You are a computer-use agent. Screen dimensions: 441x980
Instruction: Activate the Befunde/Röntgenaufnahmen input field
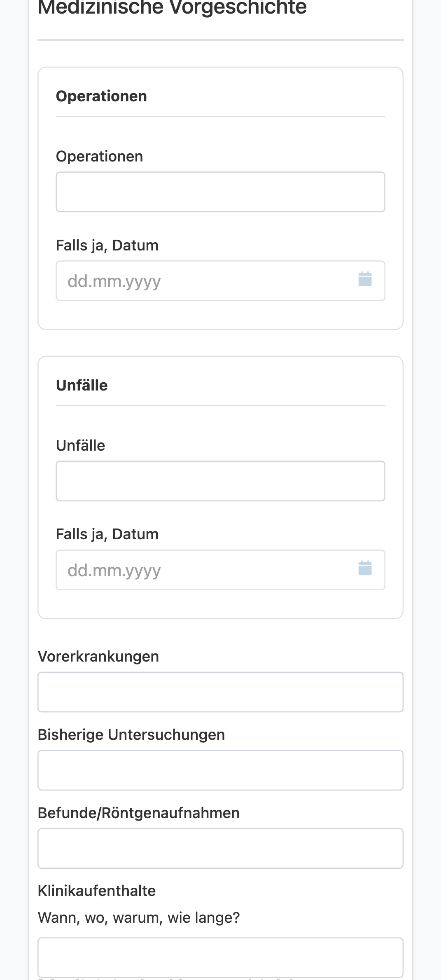coord(220,849)
